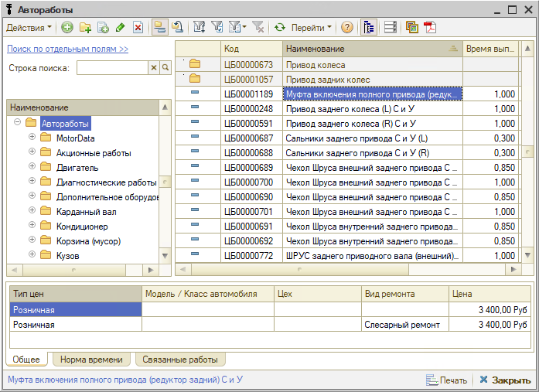Click the magnifier icon beside search field

point(165,68)
